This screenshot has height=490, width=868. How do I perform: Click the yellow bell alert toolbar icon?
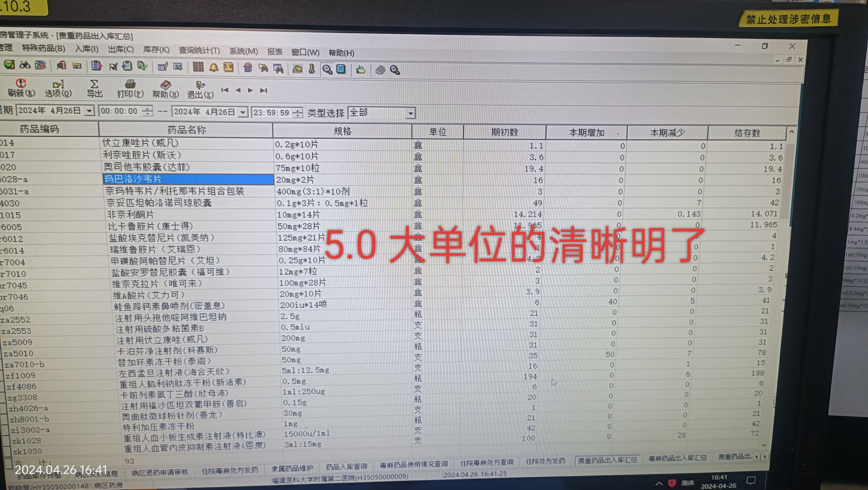tap(214, 68)
